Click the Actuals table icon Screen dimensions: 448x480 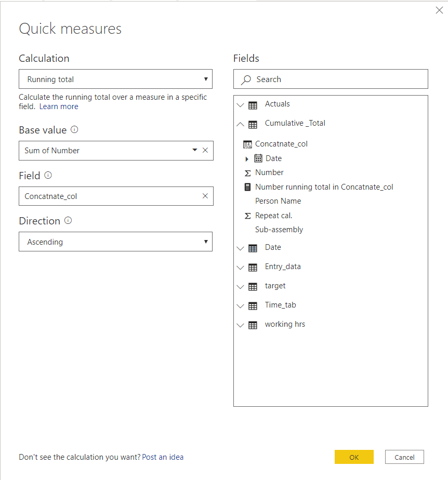(253, 105)
